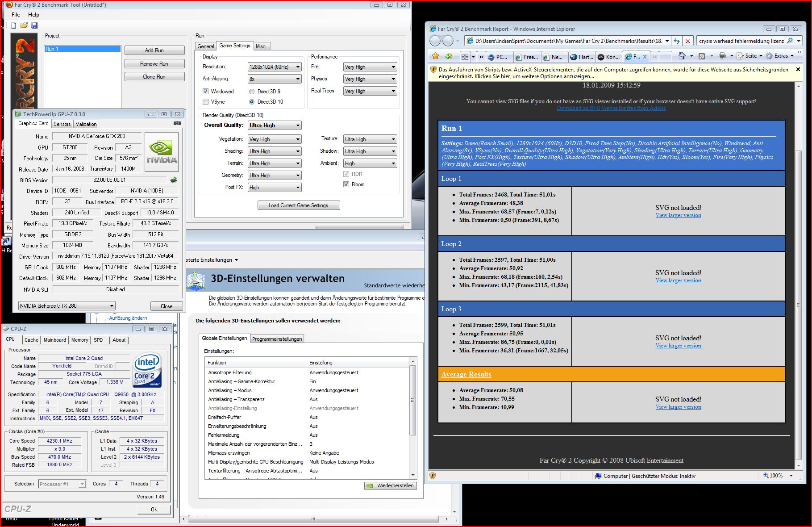812x527 pixels.
Task: Select the Direct3D 9 radio button
Action: coord(252,92)
